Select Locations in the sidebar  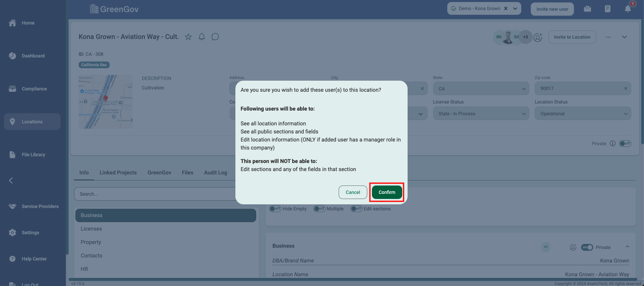coord(32,122)
